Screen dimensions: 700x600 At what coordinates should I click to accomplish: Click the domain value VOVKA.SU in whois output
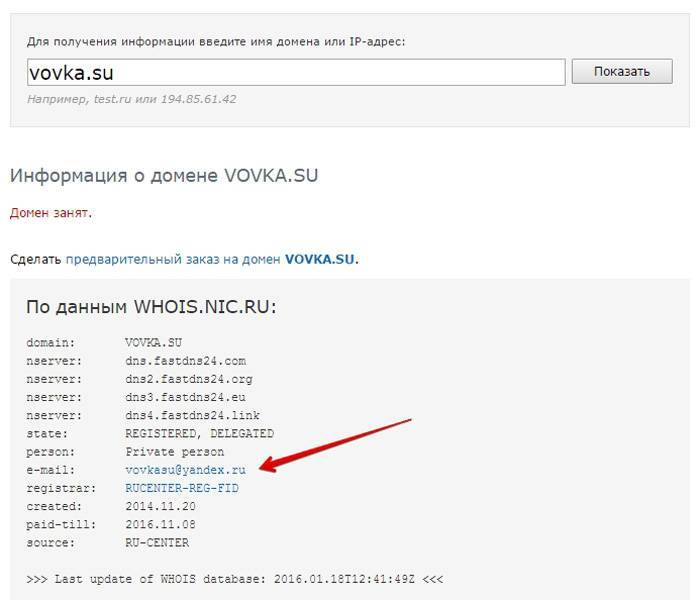point(153,343)
